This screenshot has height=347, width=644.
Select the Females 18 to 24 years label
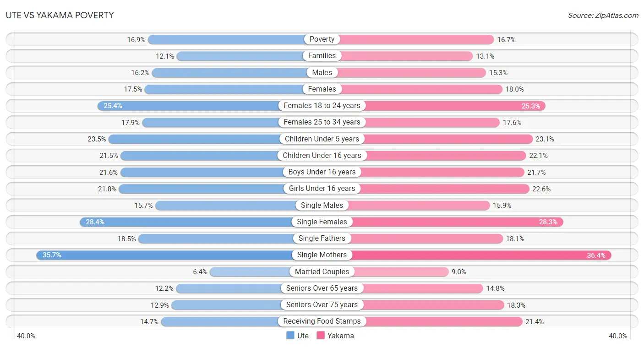(322, 106)
